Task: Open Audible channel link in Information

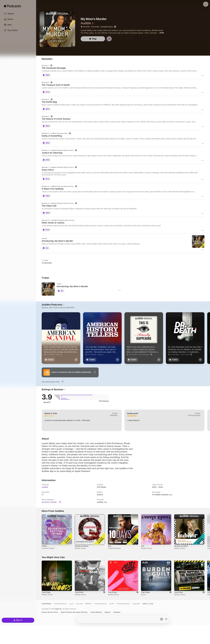Action: pyautogui.click(x=45, y=487)
